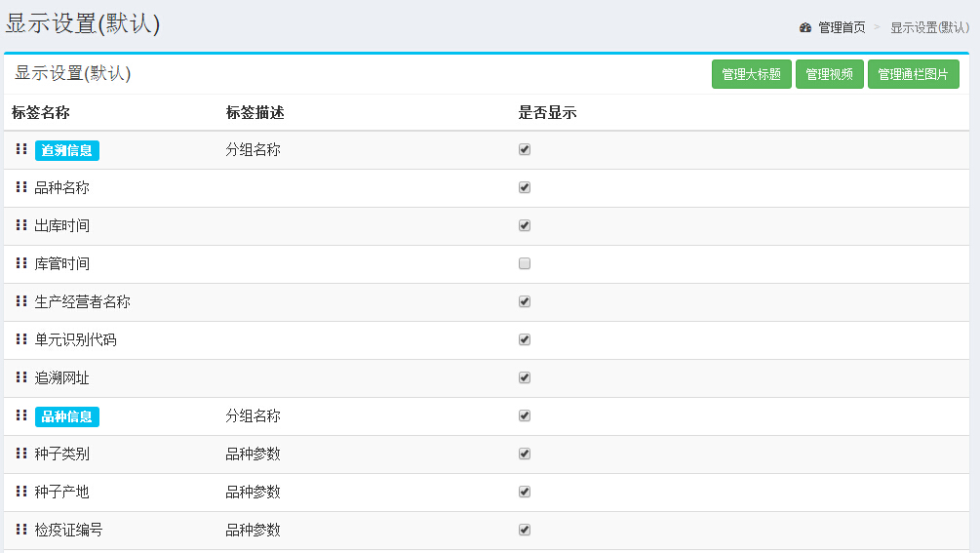Image resolution: width=980 pixels, height=553 pixels.
Task: Click 品种参数 description in 检疫证编号 row
Action: tap(254, 531)
